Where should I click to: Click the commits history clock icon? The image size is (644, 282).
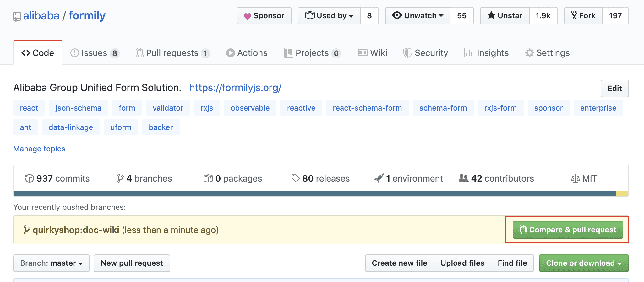(x=29, y=179)
